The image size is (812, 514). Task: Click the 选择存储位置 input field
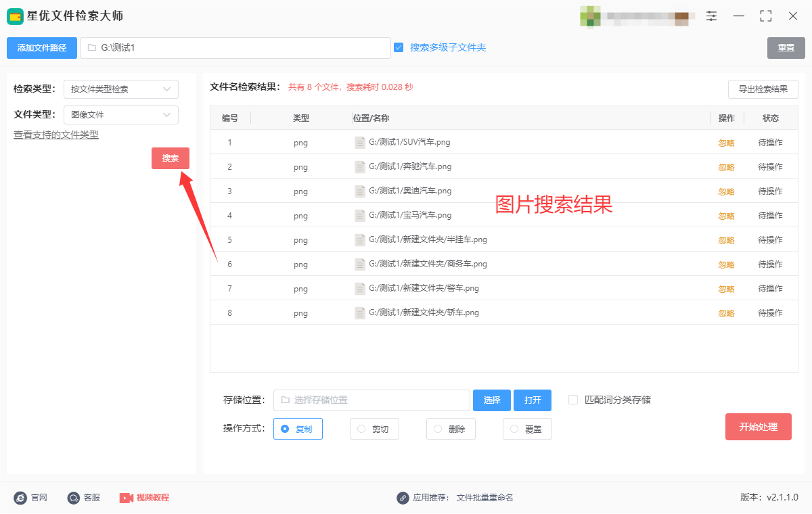point(371,400)
